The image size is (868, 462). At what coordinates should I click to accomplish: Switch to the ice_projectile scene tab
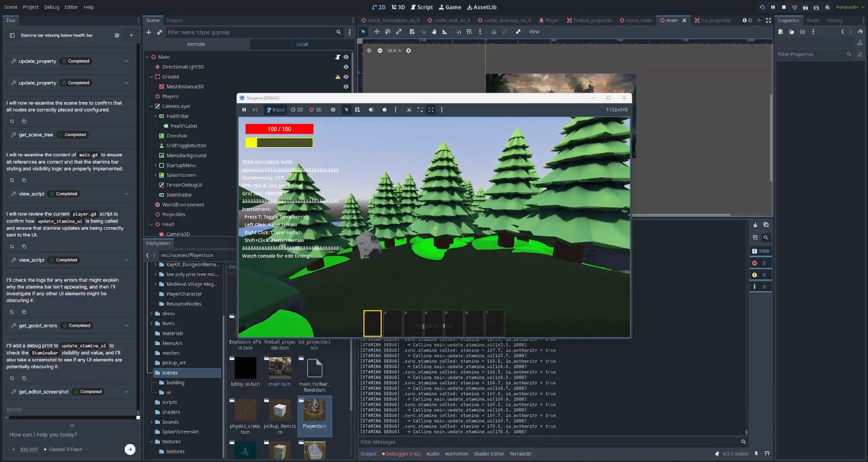[715, 20]
